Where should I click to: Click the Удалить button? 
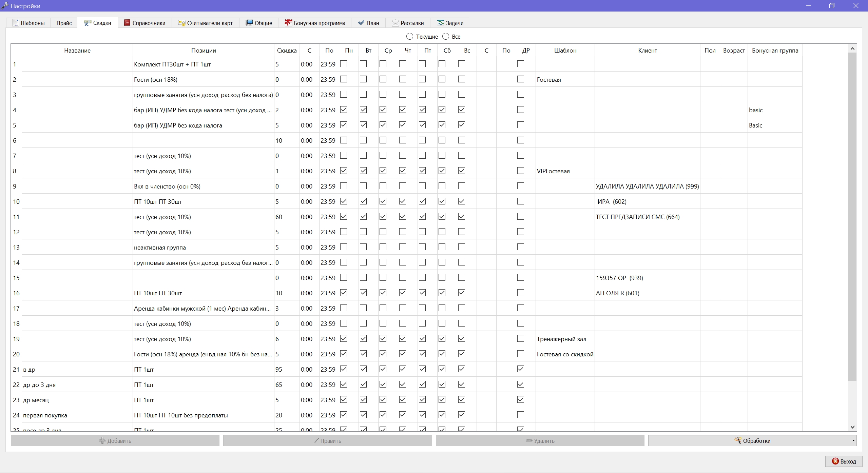click(x=540, y=440)
